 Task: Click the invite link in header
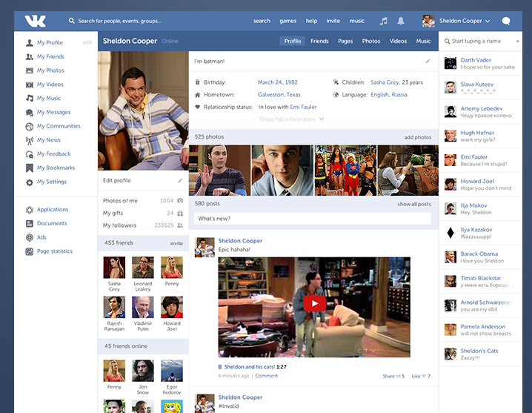333,21
